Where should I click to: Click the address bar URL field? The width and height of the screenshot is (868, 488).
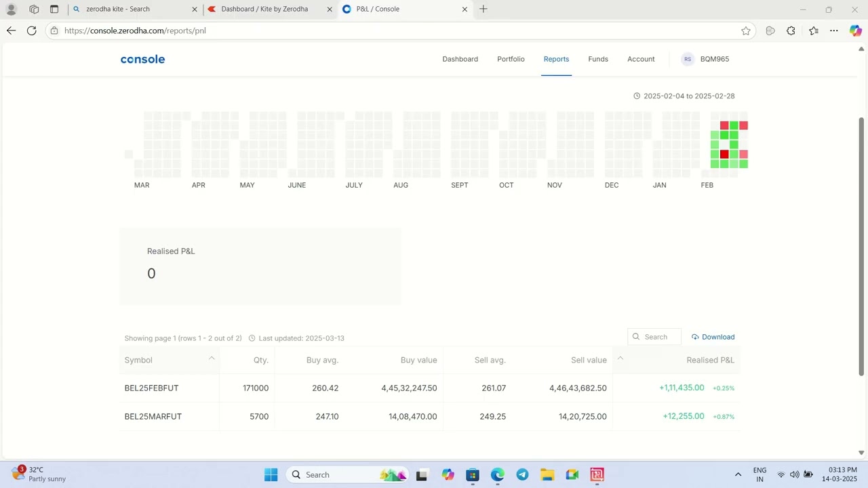(x=400, y=30)
